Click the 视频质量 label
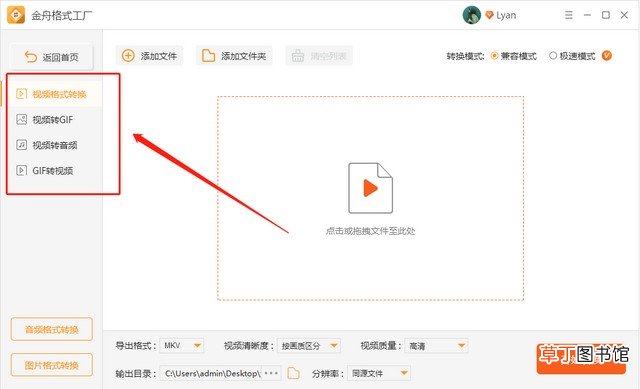The height and width of the screenshot is (389, 640). [381, 346]
